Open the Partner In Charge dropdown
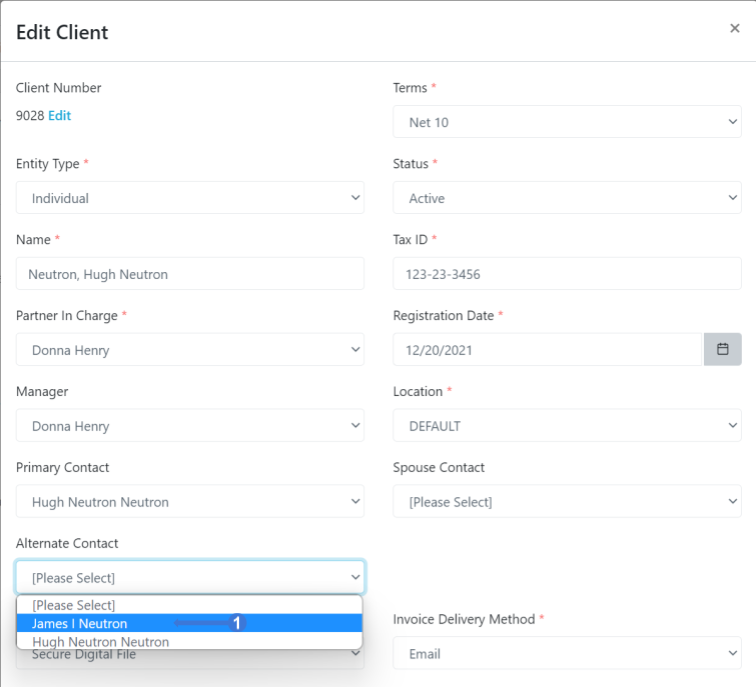Viewport: 756px width, 688px height. click(190, 349)
